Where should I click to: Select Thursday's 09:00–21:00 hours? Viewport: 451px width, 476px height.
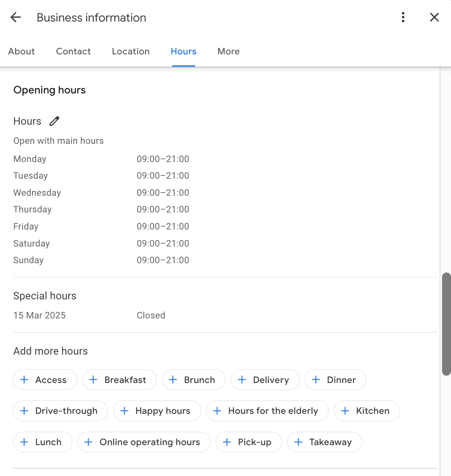point(163,209)
